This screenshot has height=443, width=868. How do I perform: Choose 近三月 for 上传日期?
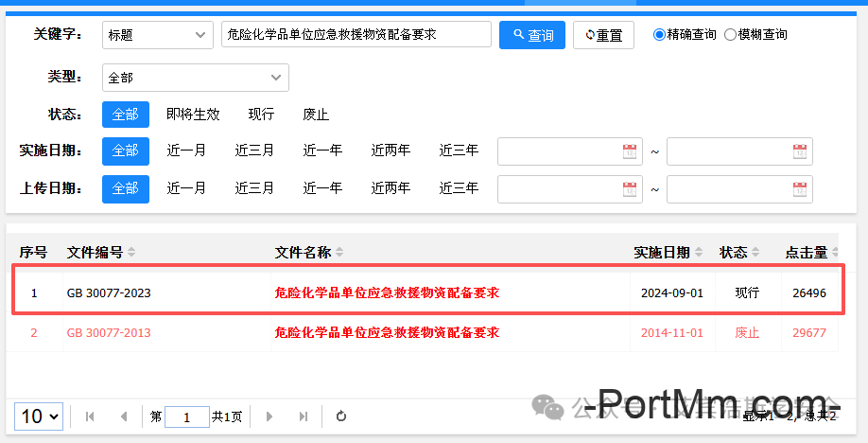coord(254,188)
